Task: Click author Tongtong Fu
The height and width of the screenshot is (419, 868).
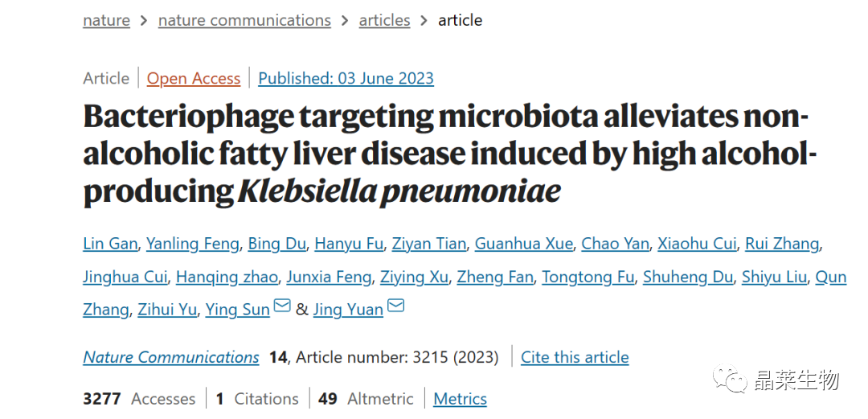Action: (588, 277)
